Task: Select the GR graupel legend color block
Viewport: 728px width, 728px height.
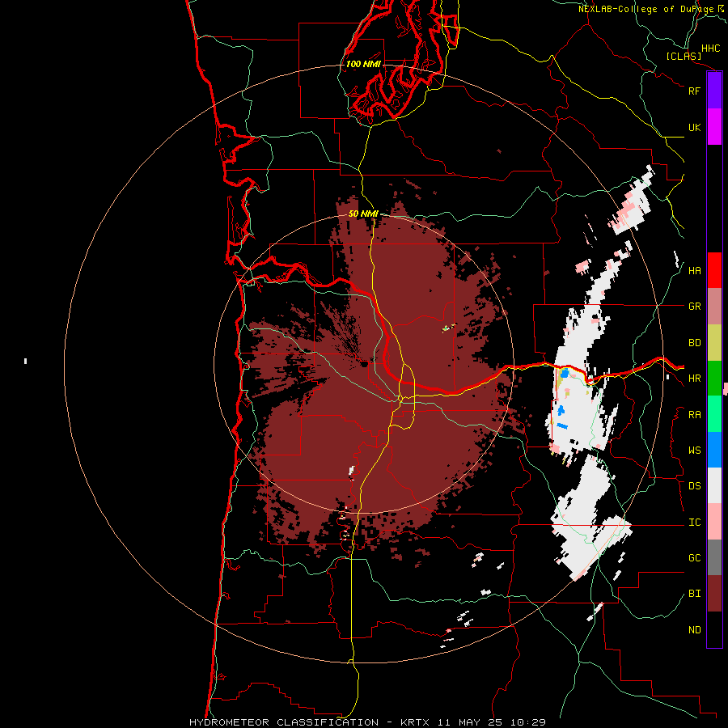Action: tap(714, 307)
